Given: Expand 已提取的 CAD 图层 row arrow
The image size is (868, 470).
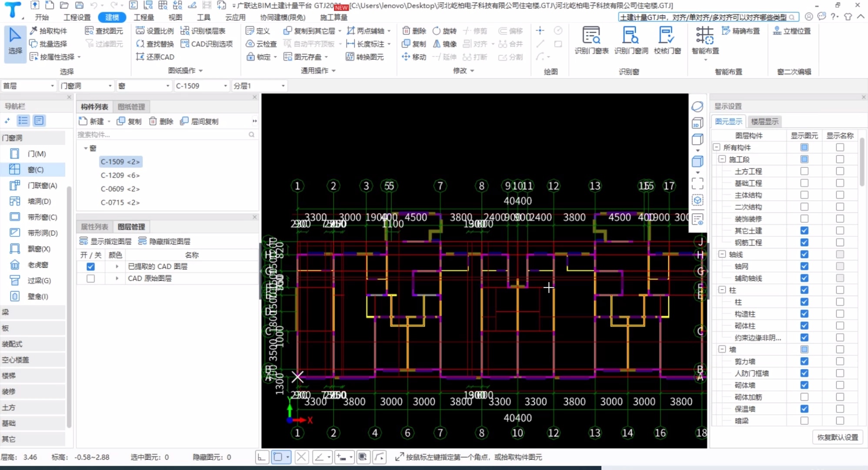Looking at the screenshot, I should tap(117, 266).
